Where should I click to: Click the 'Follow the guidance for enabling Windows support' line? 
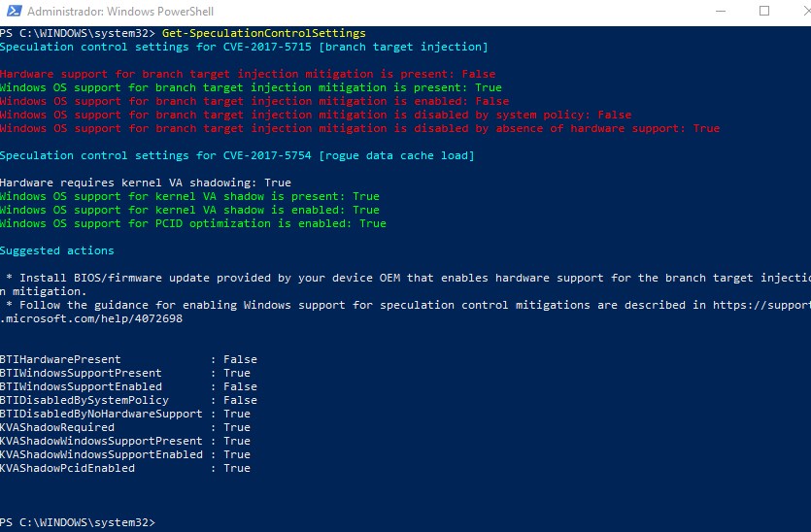[x=409, y=305]
